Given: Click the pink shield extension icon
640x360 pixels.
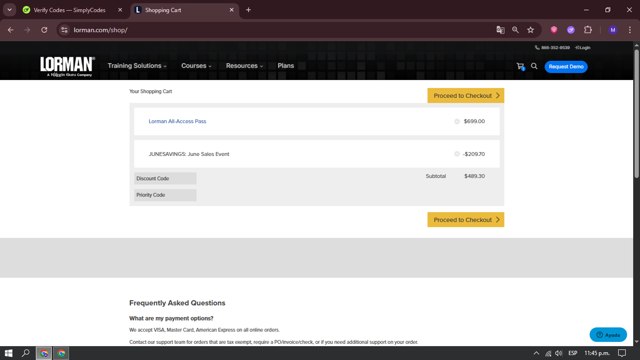Looking at the screenshot, I should tap(554, 30).
